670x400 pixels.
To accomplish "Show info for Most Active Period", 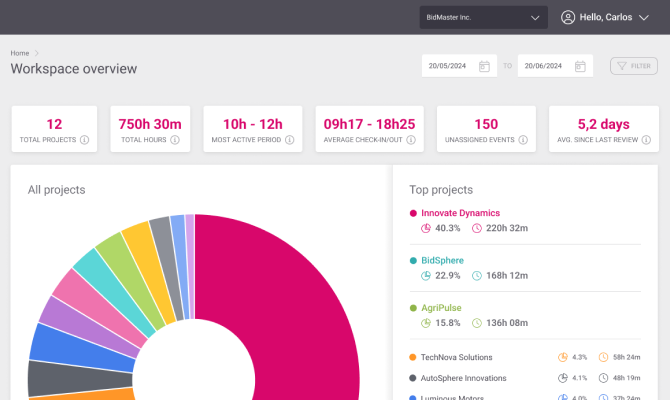I will point(289,140).
